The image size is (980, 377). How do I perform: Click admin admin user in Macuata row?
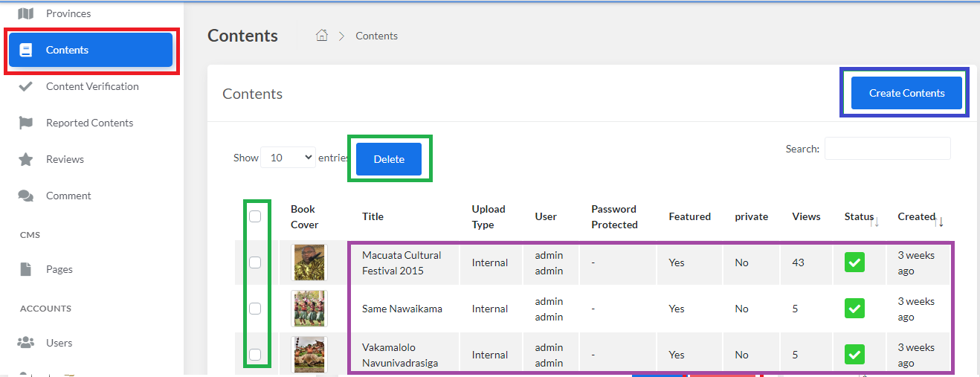click(549, 262)
